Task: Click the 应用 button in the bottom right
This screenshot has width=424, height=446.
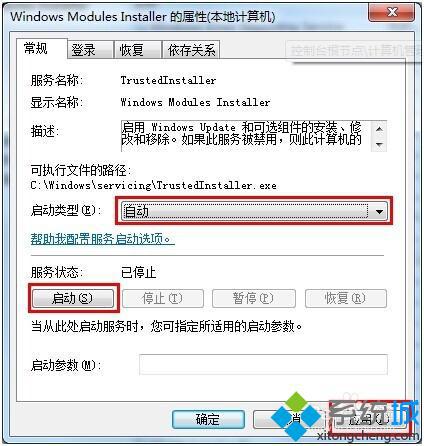Action: [369, 419]
